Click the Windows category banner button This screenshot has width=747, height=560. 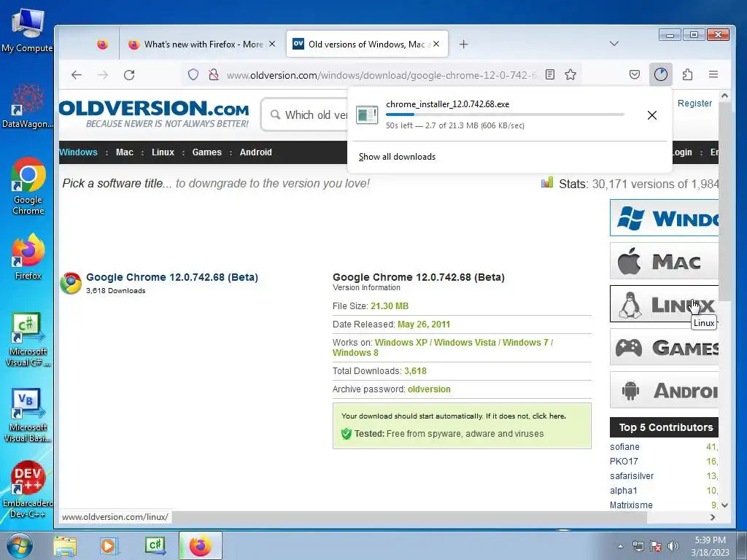point(664,218)
